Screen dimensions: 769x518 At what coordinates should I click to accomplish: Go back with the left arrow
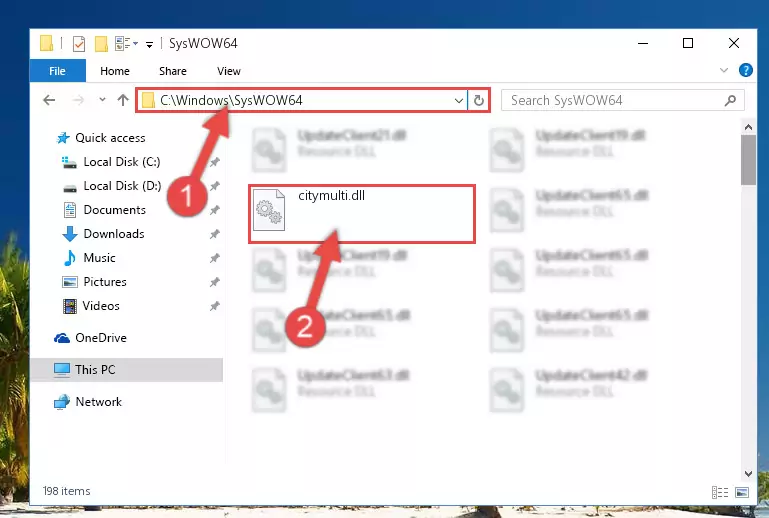[x=49, y=100]
